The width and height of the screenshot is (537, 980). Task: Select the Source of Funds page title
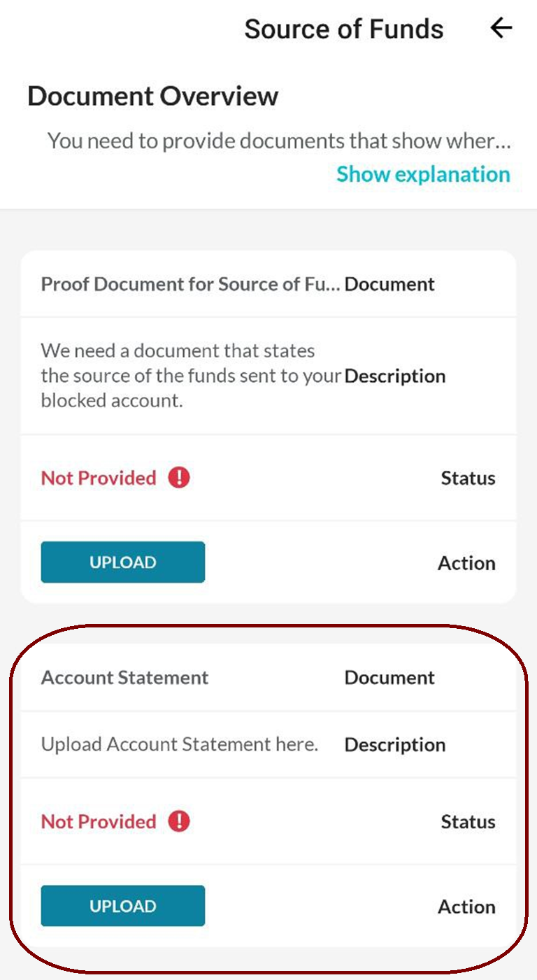point(343,28)
